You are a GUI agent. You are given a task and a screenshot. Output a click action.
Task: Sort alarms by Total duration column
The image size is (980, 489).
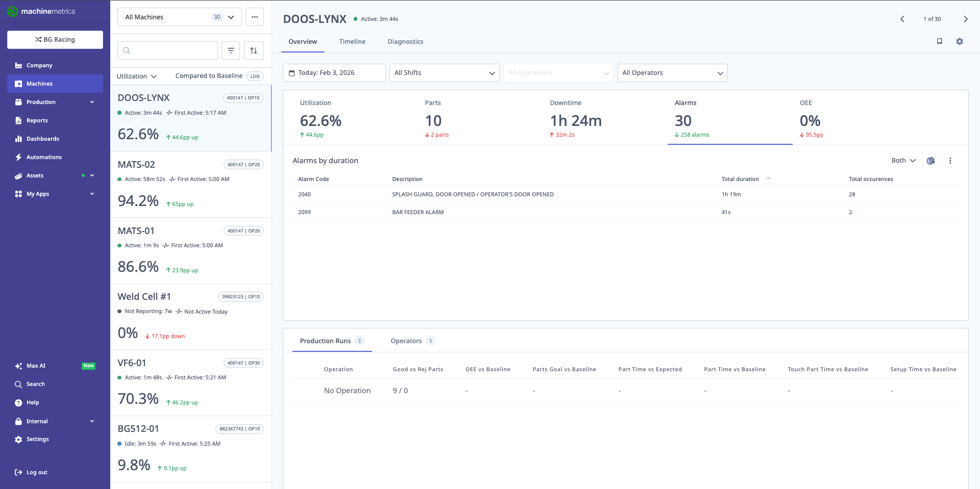click(x=740, y=179)
